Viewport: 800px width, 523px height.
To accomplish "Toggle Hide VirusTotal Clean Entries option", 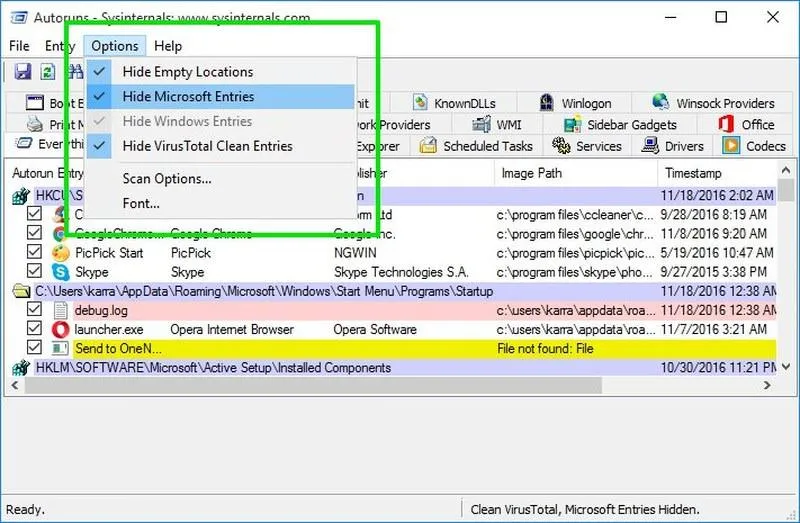I will [x=220, y=146].
